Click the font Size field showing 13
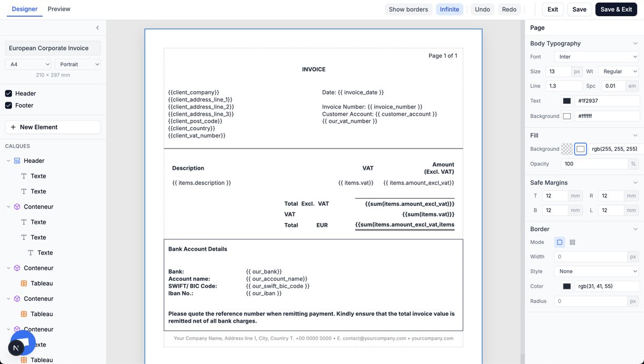 click(559, 71)
